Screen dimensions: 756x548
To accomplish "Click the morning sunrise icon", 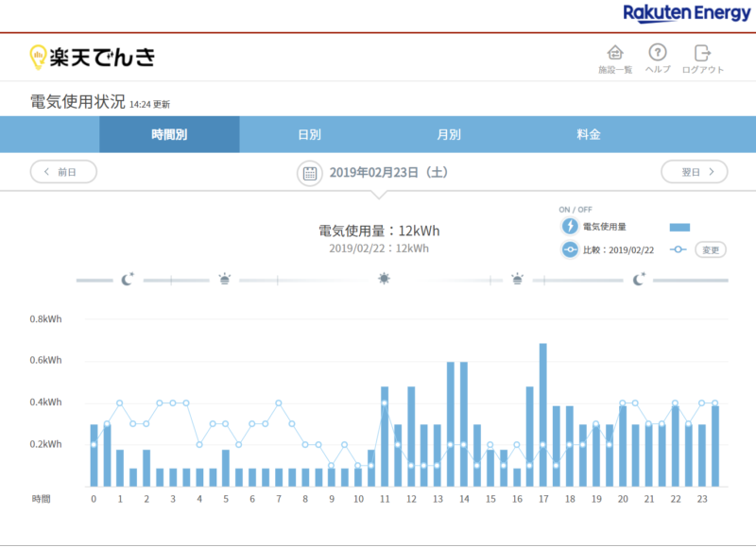I will 224,279.
